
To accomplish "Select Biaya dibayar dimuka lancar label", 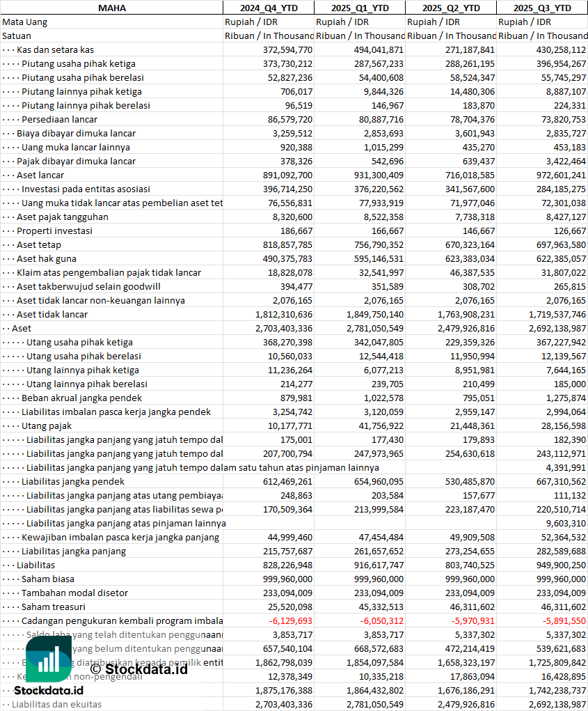I will click(76, 133).
